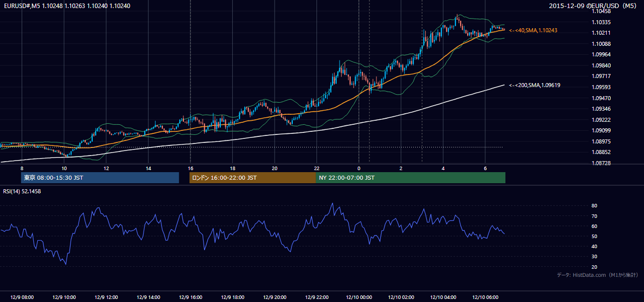This screenshot has width=644, height=302.
Task: Click the 12/10 02:00 time axis label
Action: pos(401,297)
